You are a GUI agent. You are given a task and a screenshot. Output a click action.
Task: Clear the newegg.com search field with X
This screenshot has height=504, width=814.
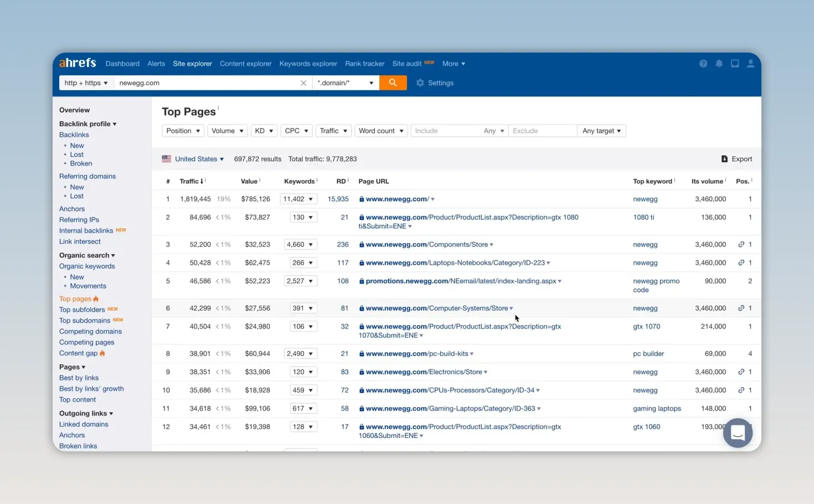point(303,83)
